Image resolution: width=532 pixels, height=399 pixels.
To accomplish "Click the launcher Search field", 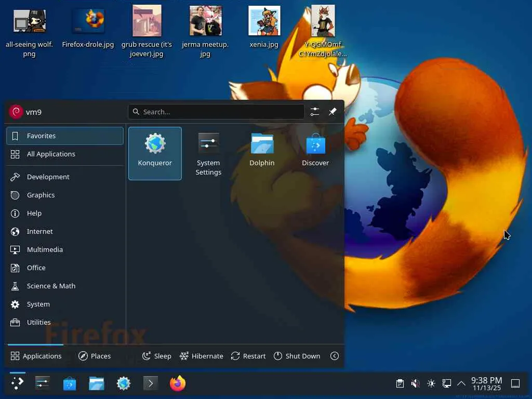I will (216, 112).
